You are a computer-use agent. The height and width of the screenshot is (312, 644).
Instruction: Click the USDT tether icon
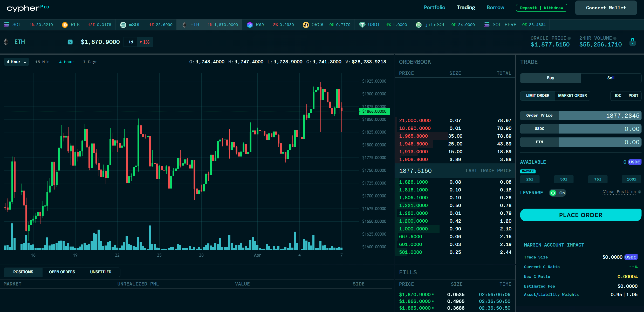pyautogui.click(x=362, y=25)
